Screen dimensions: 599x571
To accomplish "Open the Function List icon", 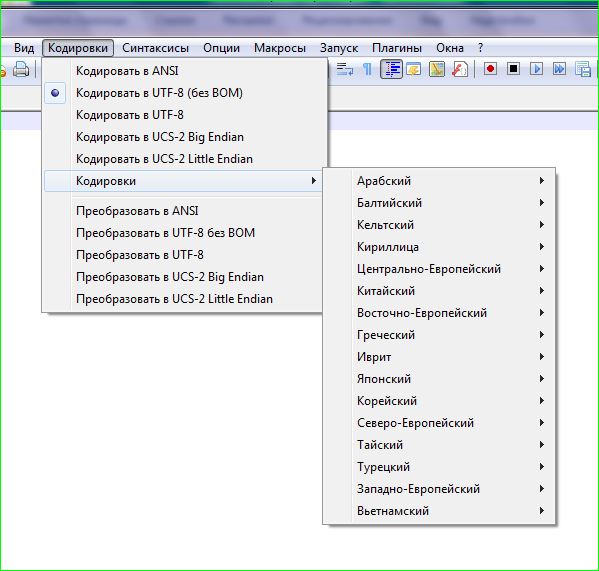I will click(x=460, y=69).
